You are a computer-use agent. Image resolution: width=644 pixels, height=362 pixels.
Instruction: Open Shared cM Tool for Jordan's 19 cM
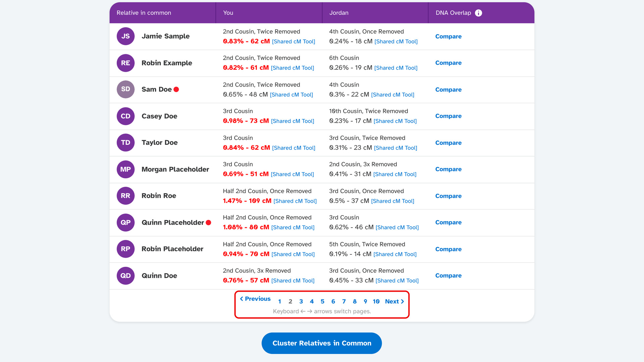click(x=396, y=68)
